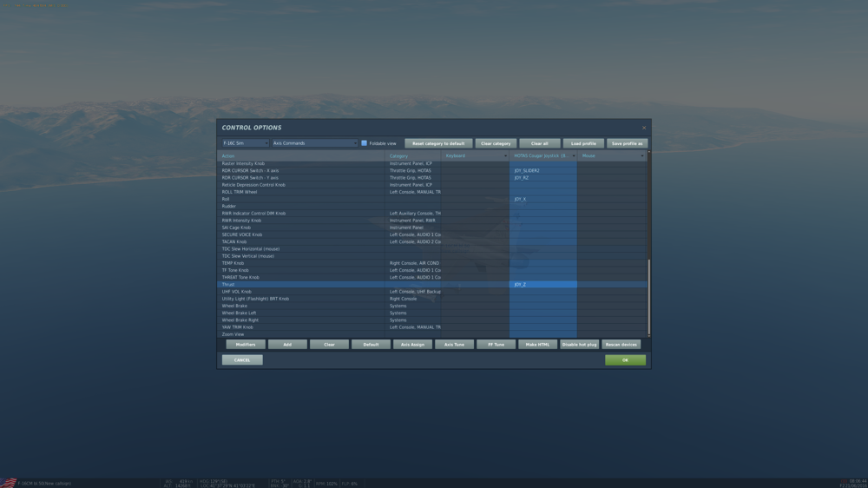Select the Wheel Brake Left row

click(431, 313)
